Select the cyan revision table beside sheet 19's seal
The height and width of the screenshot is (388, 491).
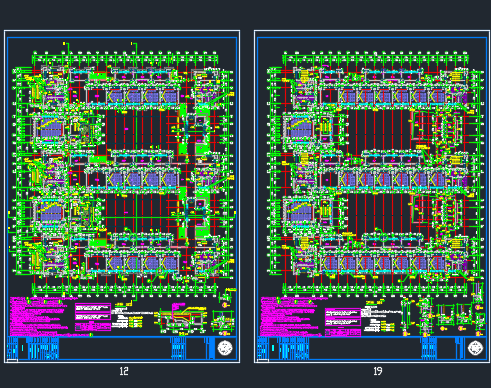[429, 348]
